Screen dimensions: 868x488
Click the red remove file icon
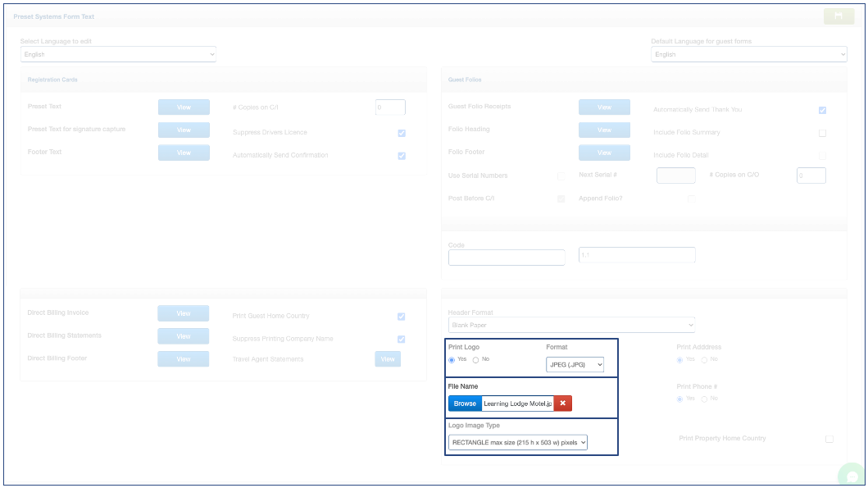pyautogui.click(x=562, y=404)
